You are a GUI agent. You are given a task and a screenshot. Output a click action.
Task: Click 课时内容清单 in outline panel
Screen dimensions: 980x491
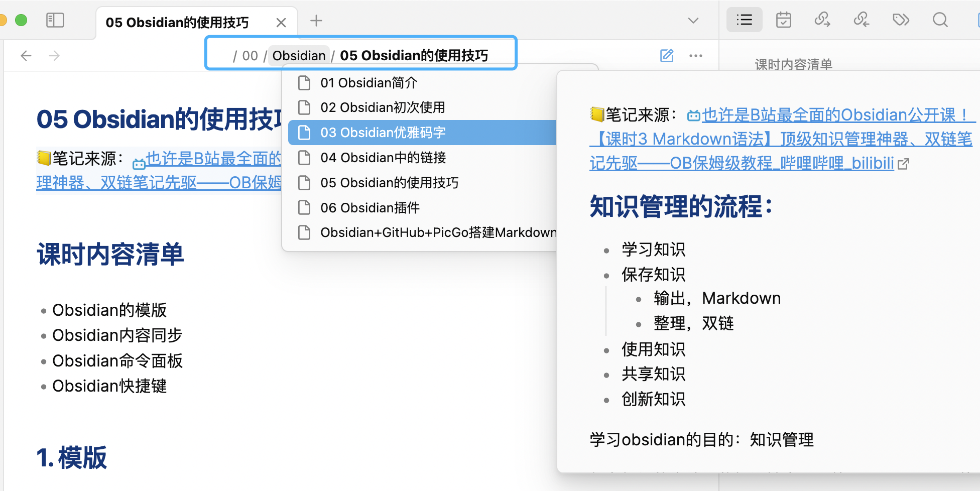794,64
